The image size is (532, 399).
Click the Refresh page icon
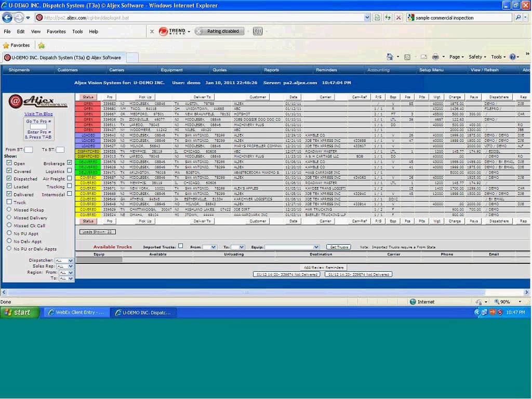click(x=388, y=18)
